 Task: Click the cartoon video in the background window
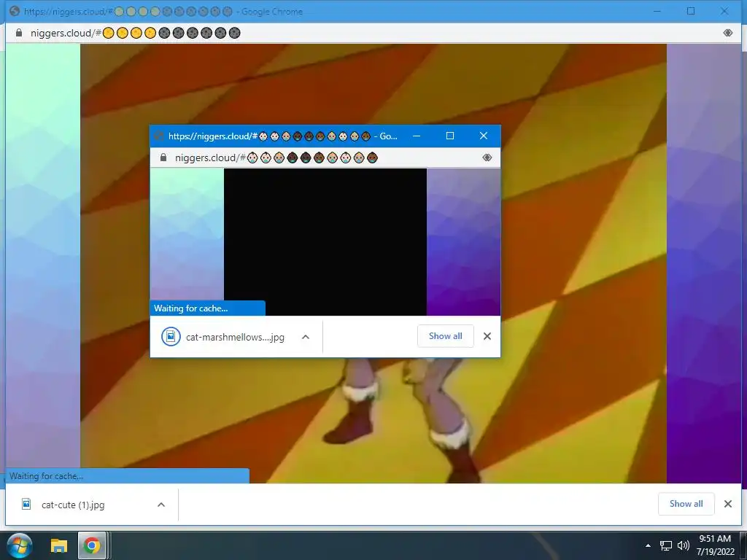point(373,263)
